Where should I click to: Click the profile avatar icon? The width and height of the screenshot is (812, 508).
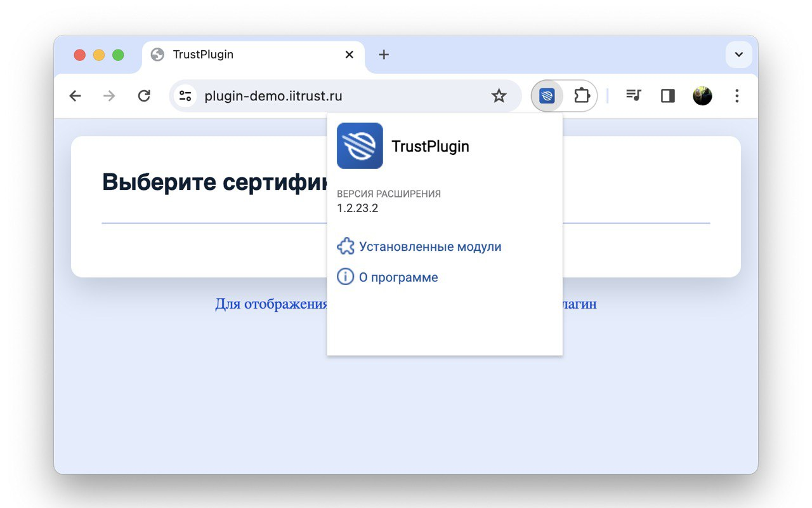702,95
